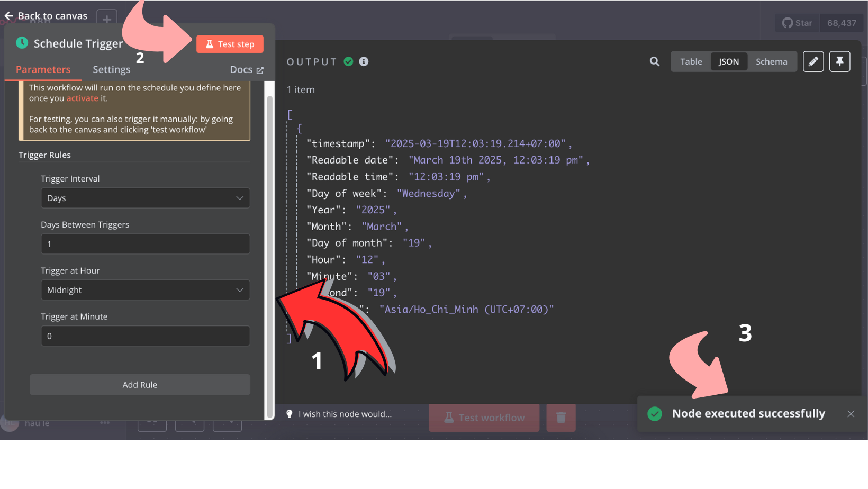
Task: Click the Schedule Trigger clock icon
Action: [x=22, y=43]
